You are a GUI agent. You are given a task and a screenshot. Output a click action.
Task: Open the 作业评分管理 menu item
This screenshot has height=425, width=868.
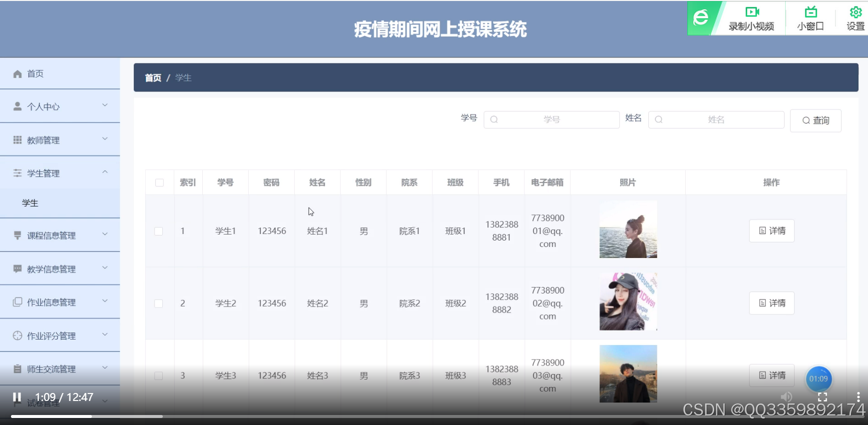click(60, 335)
